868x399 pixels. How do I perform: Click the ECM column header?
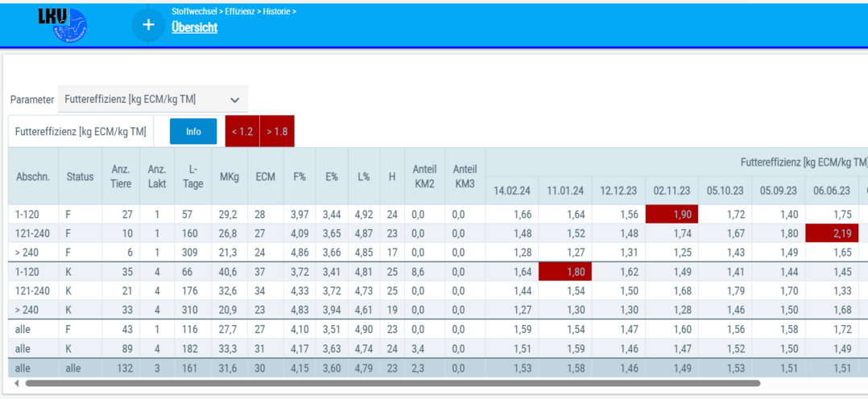265,175
